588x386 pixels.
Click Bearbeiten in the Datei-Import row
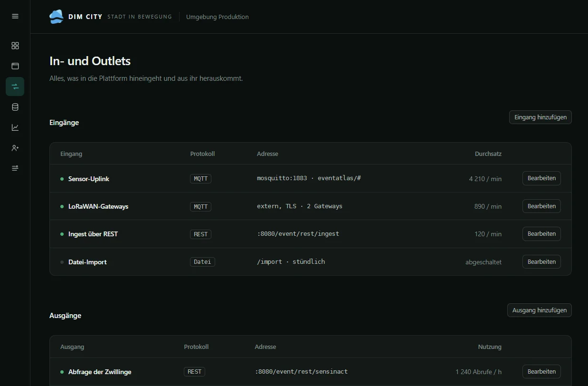[541, 262]
